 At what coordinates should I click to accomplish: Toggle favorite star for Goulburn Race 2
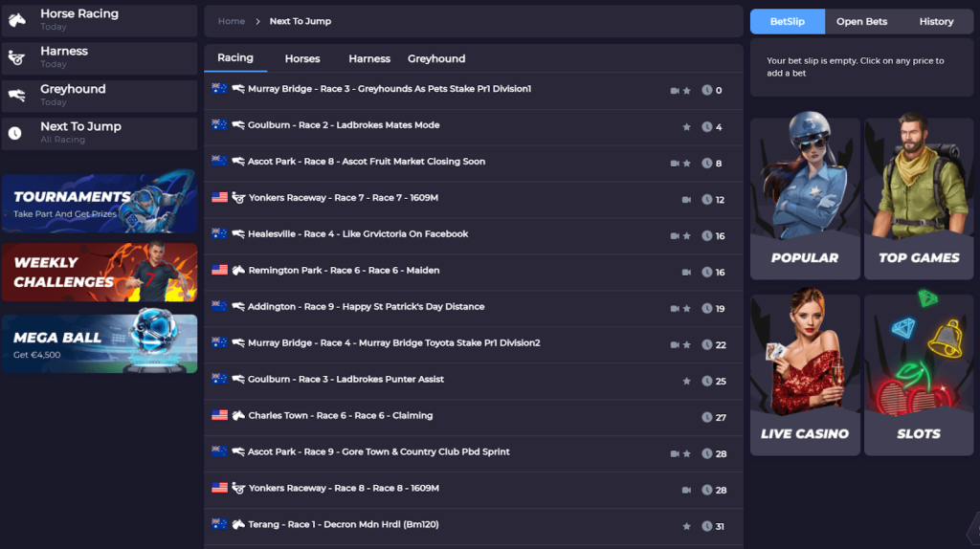[686, 127]
